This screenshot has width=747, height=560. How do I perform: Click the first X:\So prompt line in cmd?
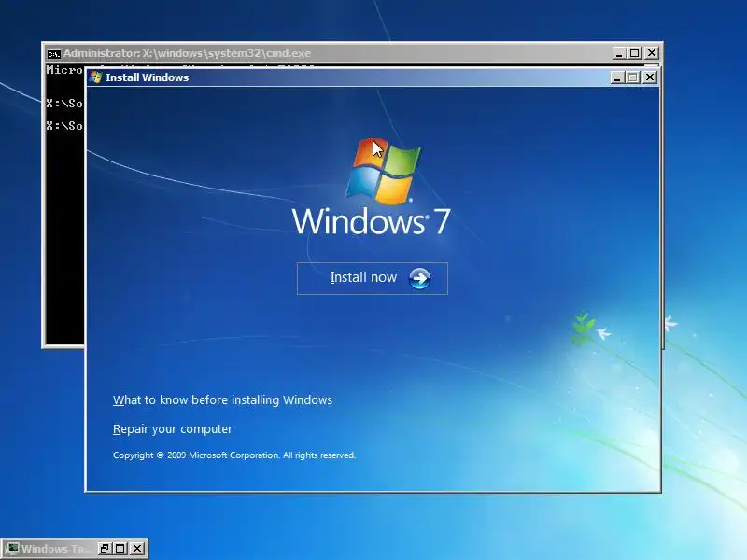[x=64, y=104]
